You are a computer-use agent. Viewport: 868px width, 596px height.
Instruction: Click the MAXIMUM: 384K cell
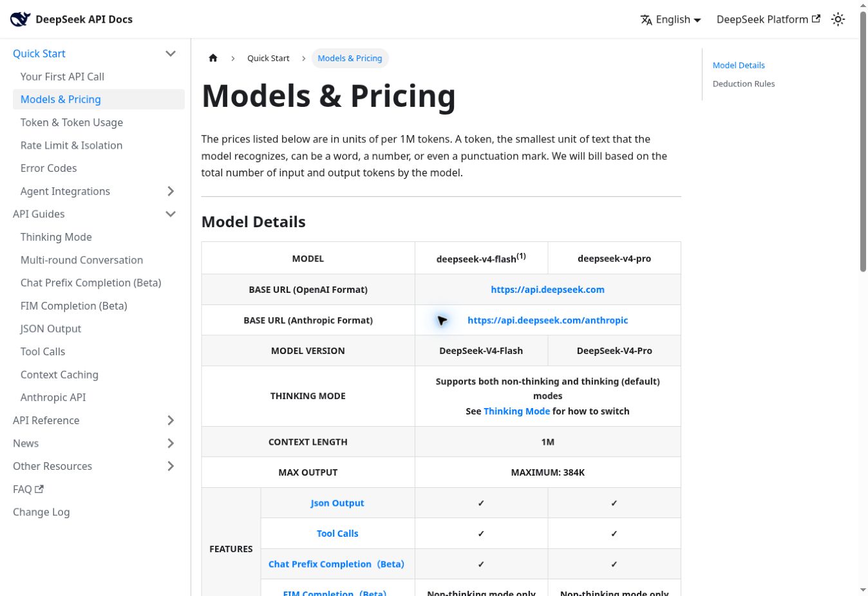point(548,472)
